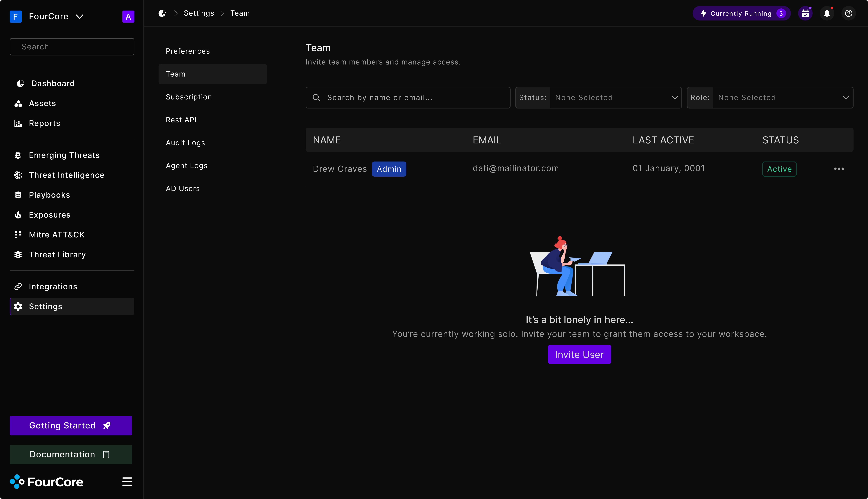Open the Preferences settings section
This screenshot has width=868, height=499.
tap(212, 51)
